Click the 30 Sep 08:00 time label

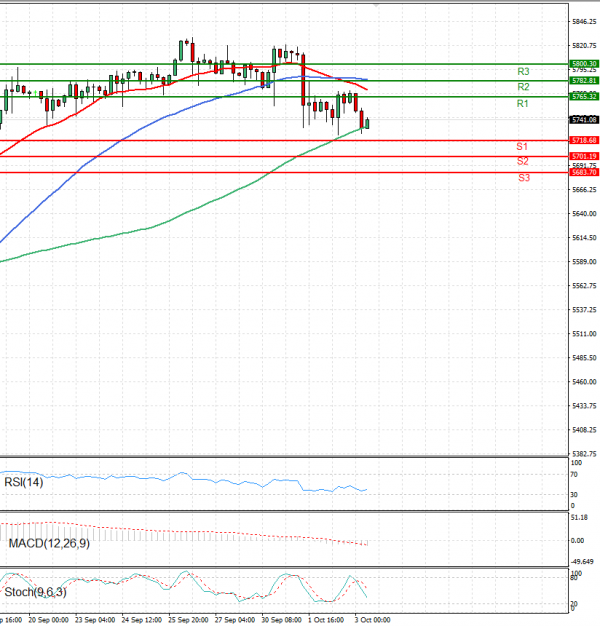point(281,620)
